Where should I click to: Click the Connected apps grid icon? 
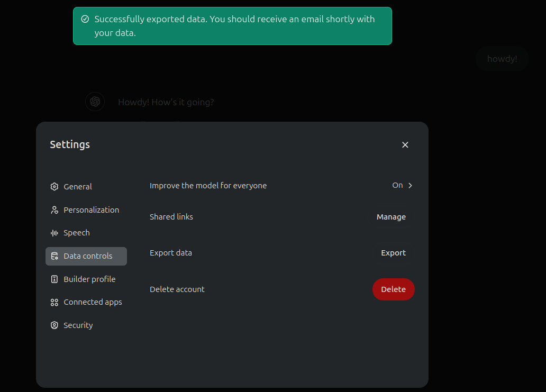click(x=54, y=302)
